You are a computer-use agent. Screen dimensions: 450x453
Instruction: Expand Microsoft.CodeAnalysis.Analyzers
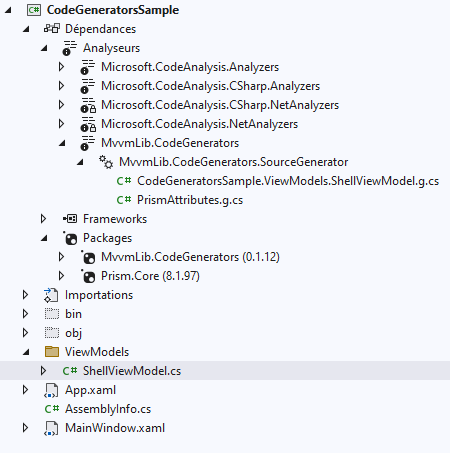pos(61,67)
